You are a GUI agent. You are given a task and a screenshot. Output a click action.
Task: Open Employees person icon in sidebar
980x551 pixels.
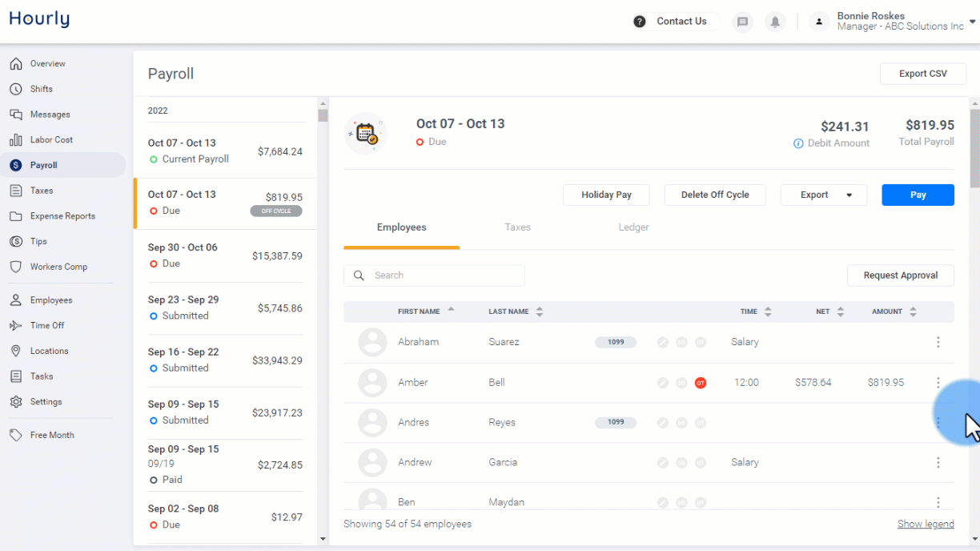[x=16, y=300]
